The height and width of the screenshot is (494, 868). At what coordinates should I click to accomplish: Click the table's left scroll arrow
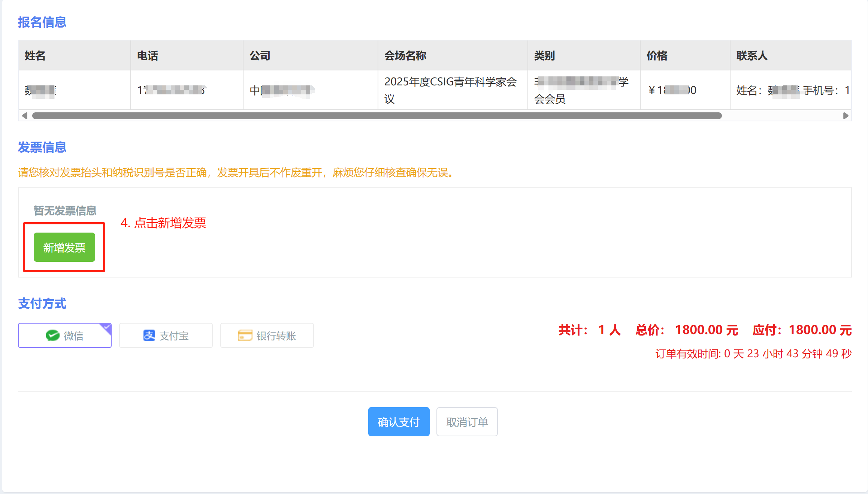coord(25,116)
